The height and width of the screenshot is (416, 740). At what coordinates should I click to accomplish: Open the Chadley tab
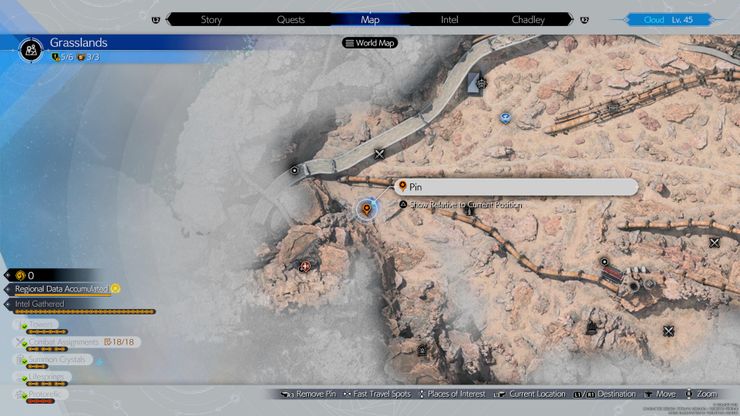tap(528, 20)
